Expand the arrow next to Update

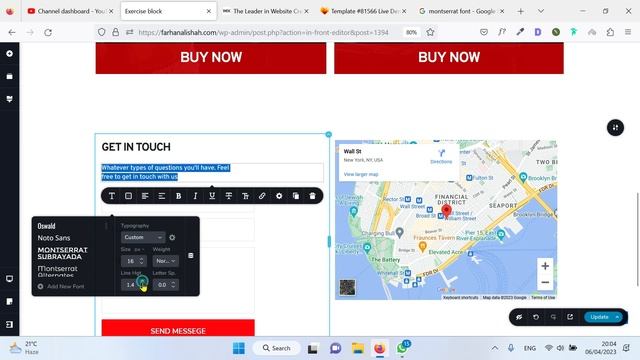click(618, 317)
